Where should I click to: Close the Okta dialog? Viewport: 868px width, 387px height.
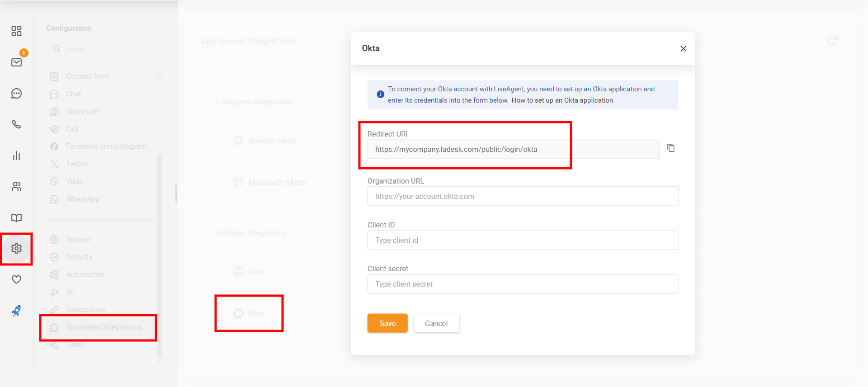[683, 48]
